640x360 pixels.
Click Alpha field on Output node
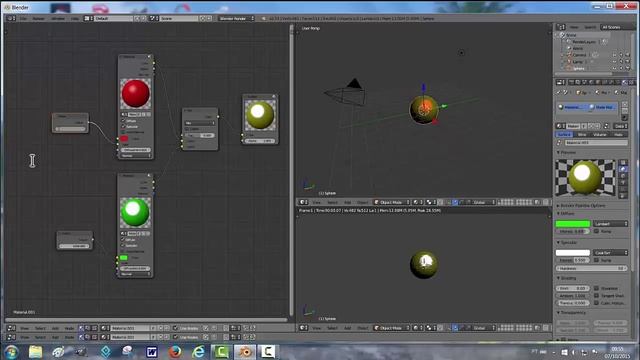[260, 141]
